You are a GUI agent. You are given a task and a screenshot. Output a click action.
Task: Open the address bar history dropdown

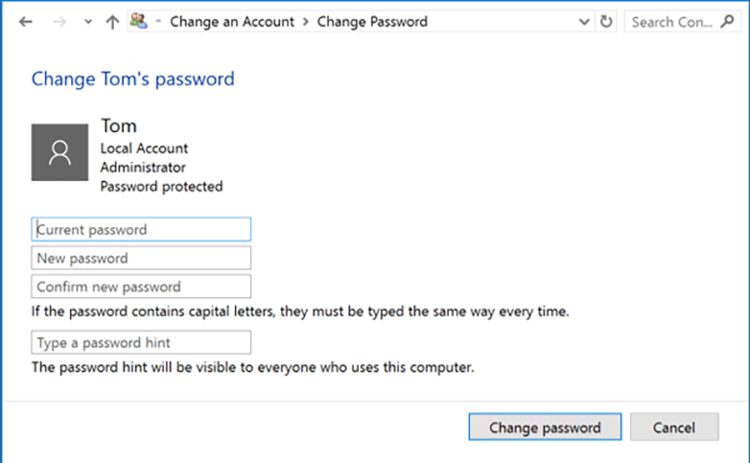[x=584, y=22]
